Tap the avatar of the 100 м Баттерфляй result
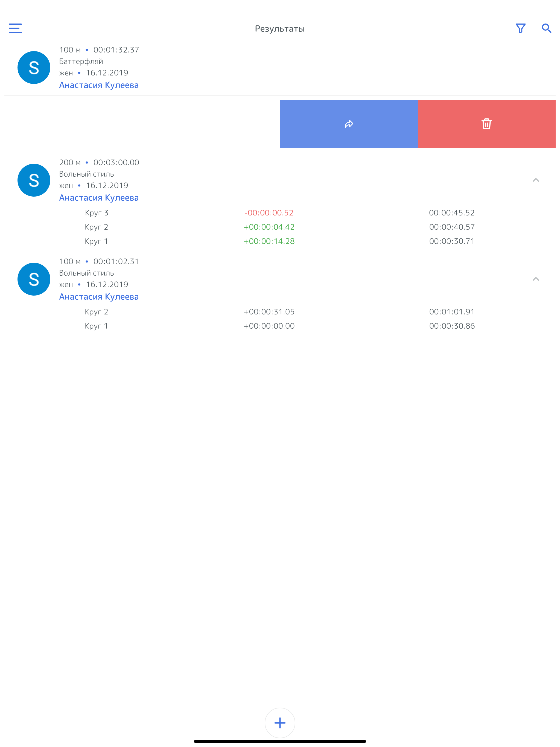Image resolution: width=560 pixels, height=747 pixels. (x=34, y=68)
